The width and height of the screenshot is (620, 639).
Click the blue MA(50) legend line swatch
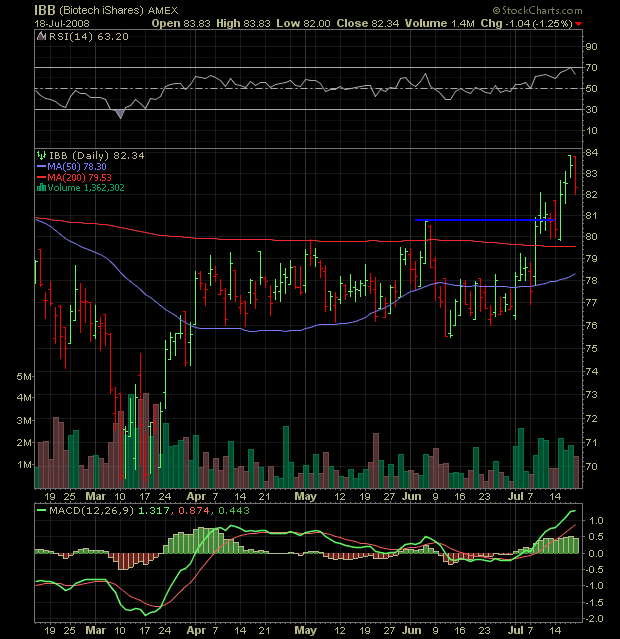coord(41,167)
